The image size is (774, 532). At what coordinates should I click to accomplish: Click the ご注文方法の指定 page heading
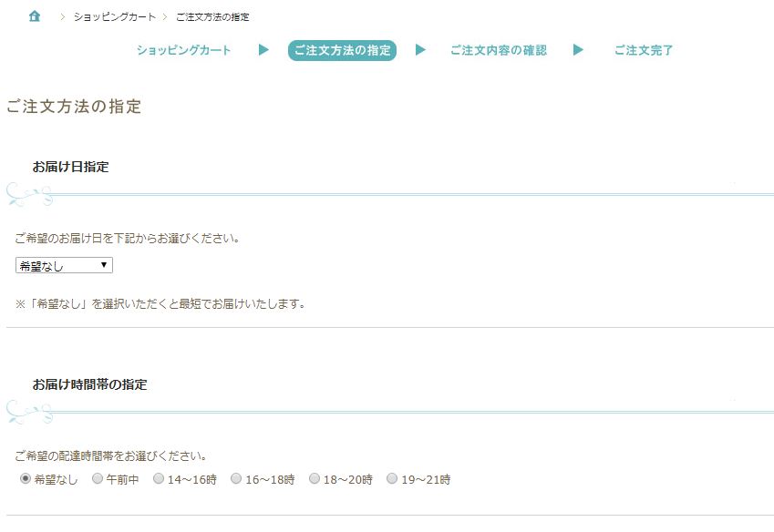(74, 107)
